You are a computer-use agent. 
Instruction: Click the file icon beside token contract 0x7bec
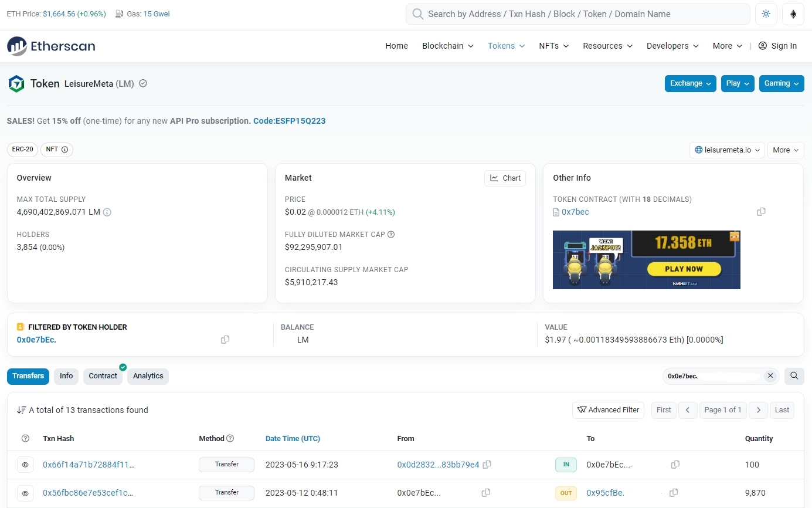coord(556,212)
